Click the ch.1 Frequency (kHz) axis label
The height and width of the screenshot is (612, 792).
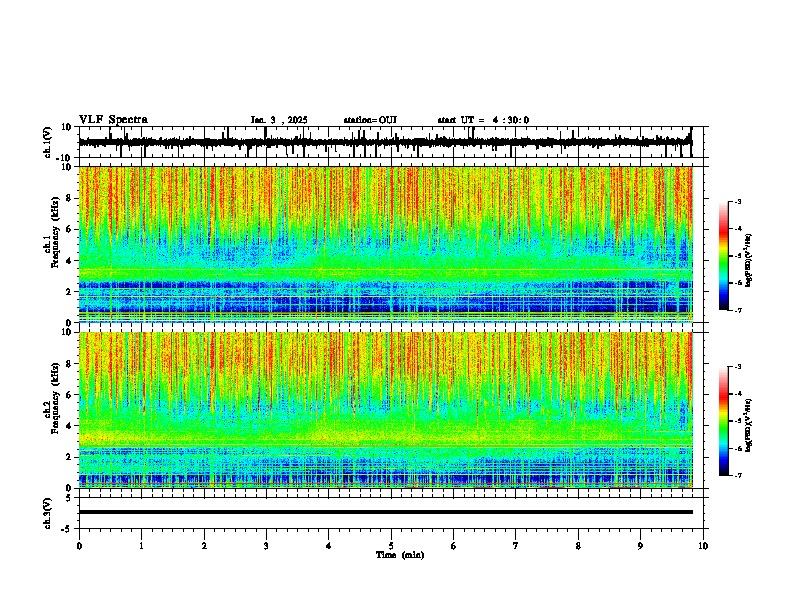pyautogui.click(x=52, y=232)
